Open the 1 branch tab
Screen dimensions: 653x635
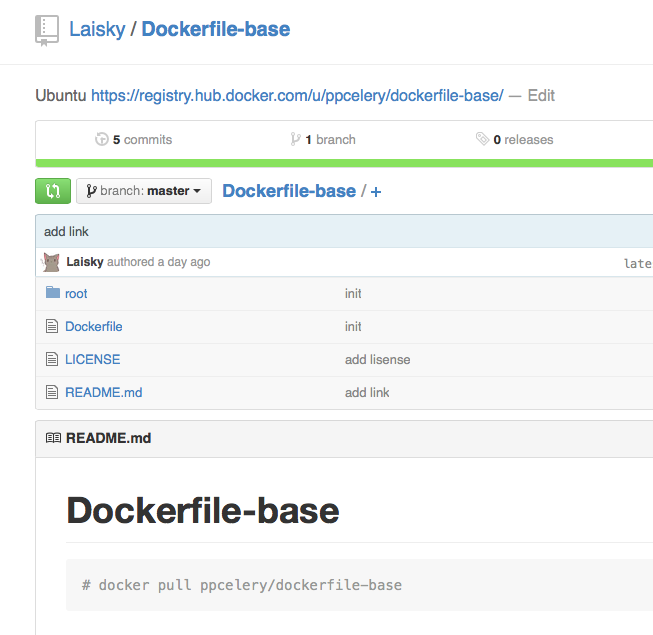tap(322, 140)
